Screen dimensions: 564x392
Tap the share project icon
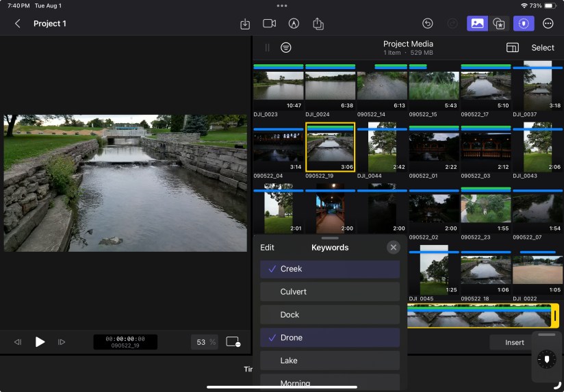pos(318,23)
